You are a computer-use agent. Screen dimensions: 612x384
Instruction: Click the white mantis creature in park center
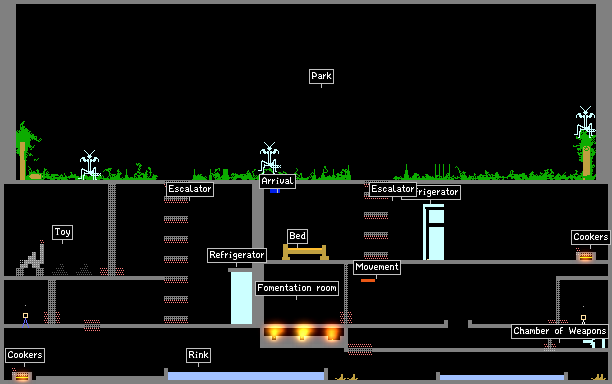tap(269, 158)
